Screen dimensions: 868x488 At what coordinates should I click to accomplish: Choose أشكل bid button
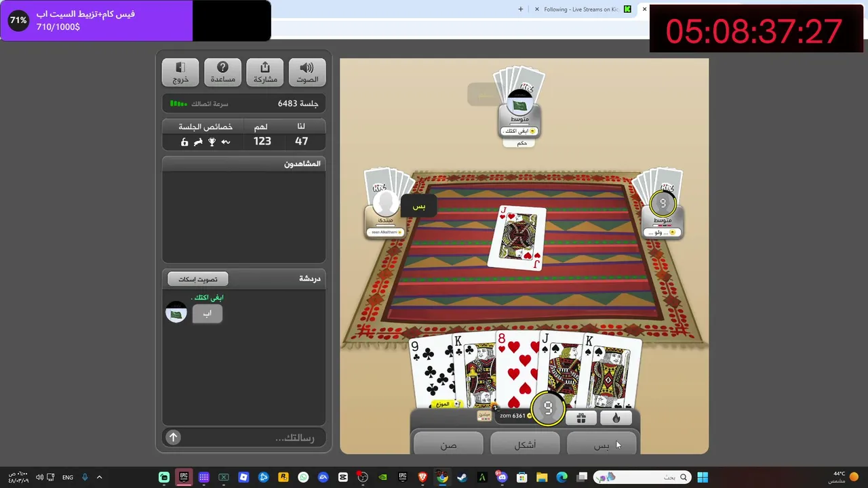click(525, 445)
